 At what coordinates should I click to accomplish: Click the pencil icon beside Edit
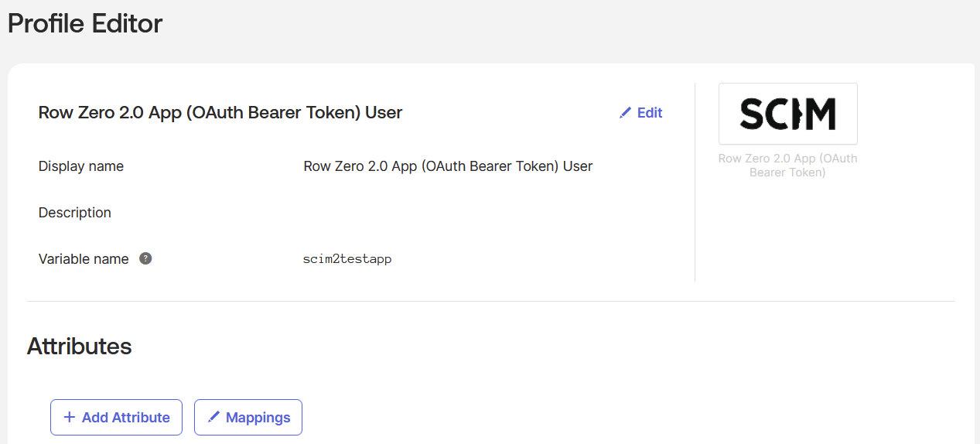click(625, 113)
